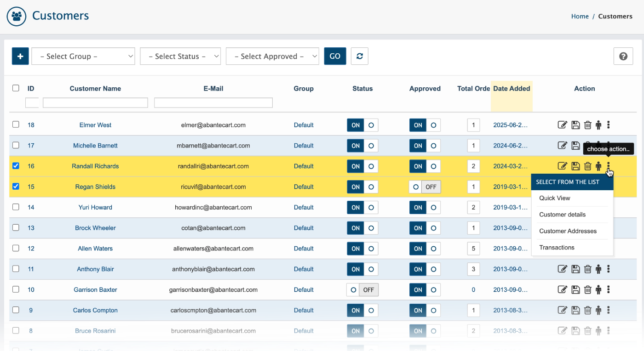The height and width of the screenshot is (351, 644).
Task: Open the Select Approved dropdown
Action: [272, 56]
